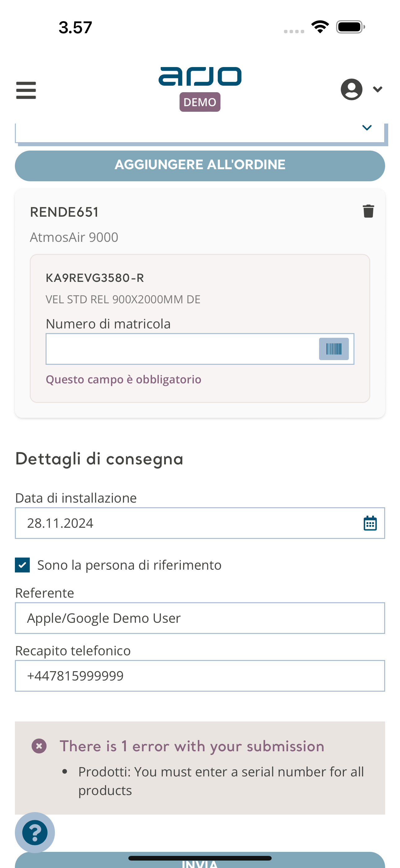The height and width of the screenshot is (868, 400).
Task: Delete RENDE651 item with trash icon
Action: (x=368, y=211)
